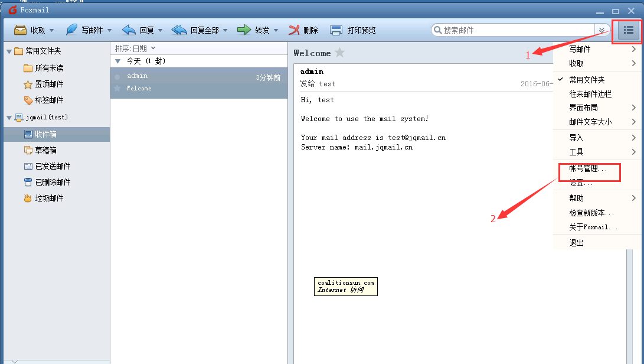This screenshot has height=364, width=644.
Task: Open 打印预览 print preview
Action: point(353,30)
